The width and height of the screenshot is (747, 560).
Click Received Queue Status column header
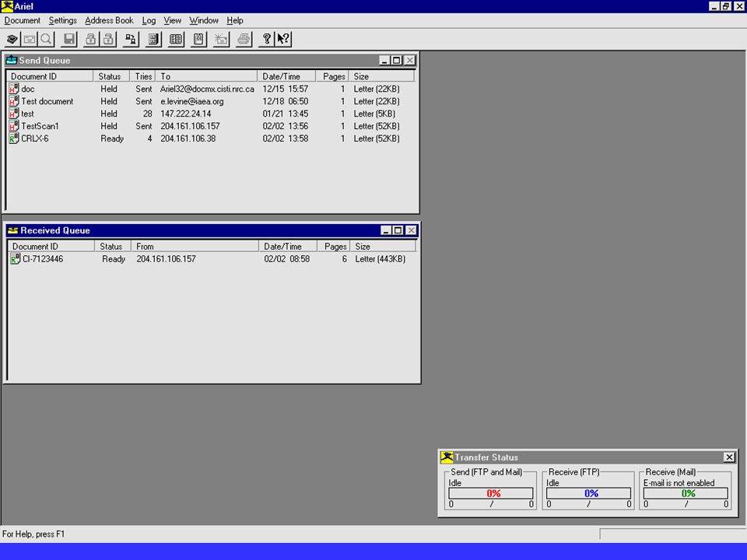coord(113,247)
